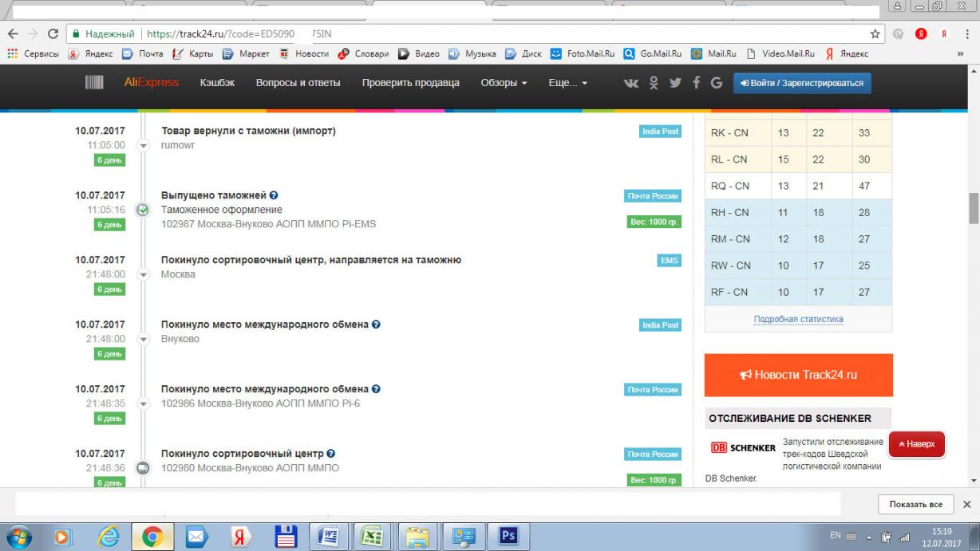980x551 pixels.
Task: Click the Войти / Зарегистрироваться button
Action: (x=802, y=83)
